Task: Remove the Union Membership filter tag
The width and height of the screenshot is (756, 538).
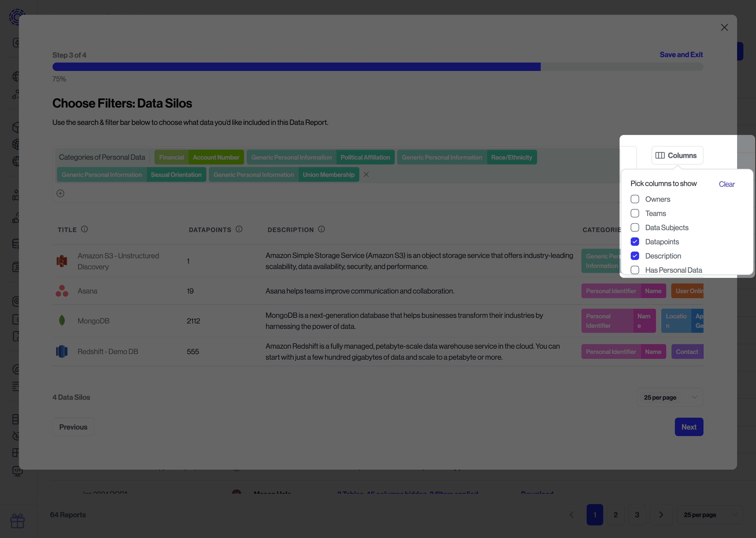Action: click(x=366, y=174)
